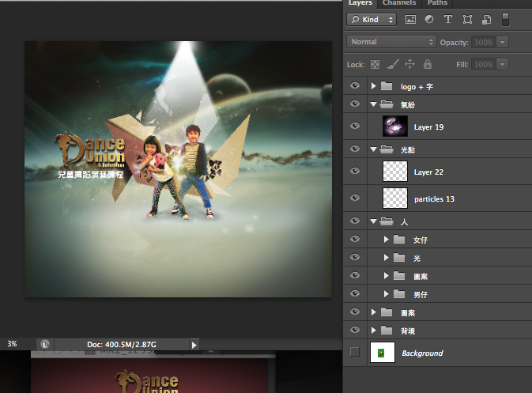Lock transparent pixels icon
Image resolution: width=532 pixels, height=393 pixels.
375,64
